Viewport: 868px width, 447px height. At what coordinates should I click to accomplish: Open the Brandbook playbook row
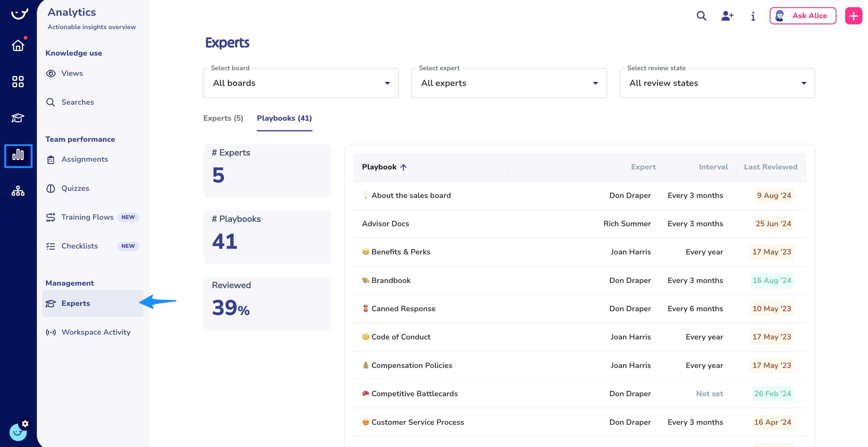(391, 281)
